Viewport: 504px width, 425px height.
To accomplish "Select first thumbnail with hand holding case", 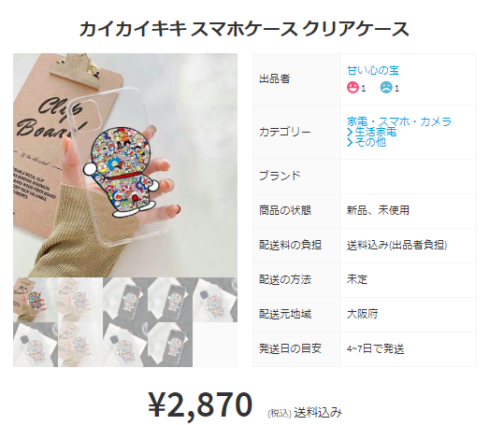I will 36,300.
